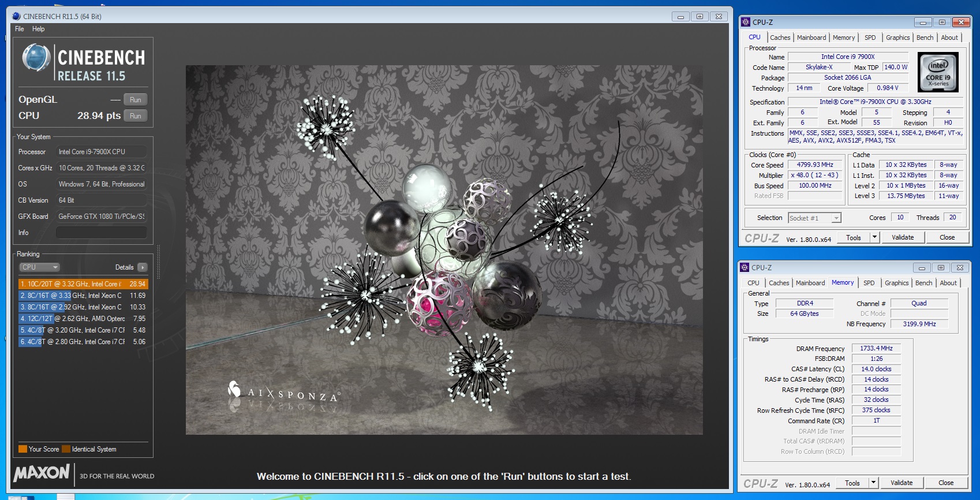Open Socket #1 selection dropdown in CPU-Z
Screen dimensions: 980x500
814,218
